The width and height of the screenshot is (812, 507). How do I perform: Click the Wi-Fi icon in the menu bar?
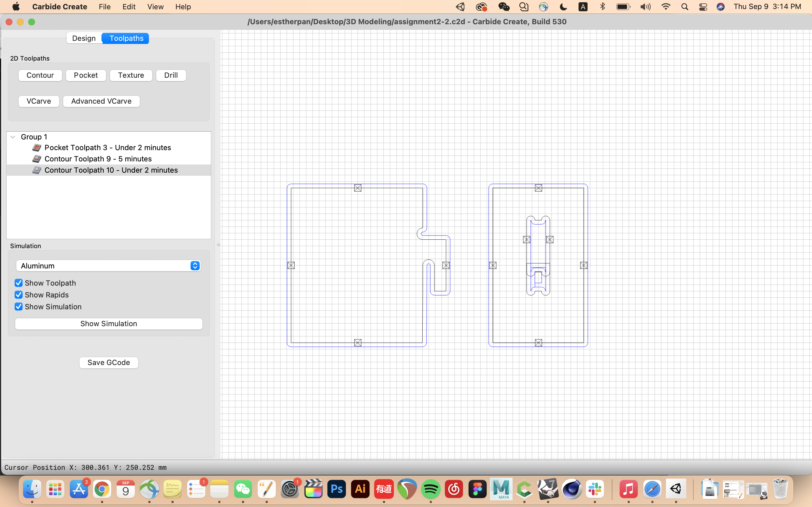[x=666, y=7]
